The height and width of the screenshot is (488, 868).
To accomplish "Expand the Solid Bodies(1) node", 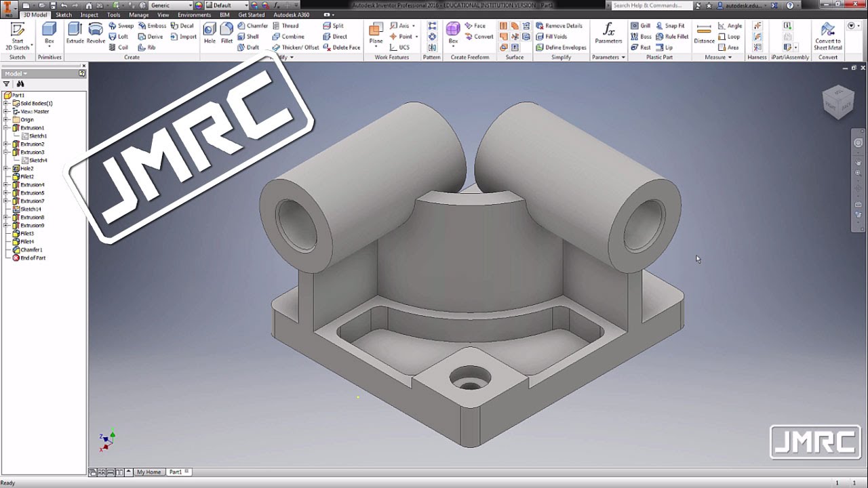I will 6,104.
